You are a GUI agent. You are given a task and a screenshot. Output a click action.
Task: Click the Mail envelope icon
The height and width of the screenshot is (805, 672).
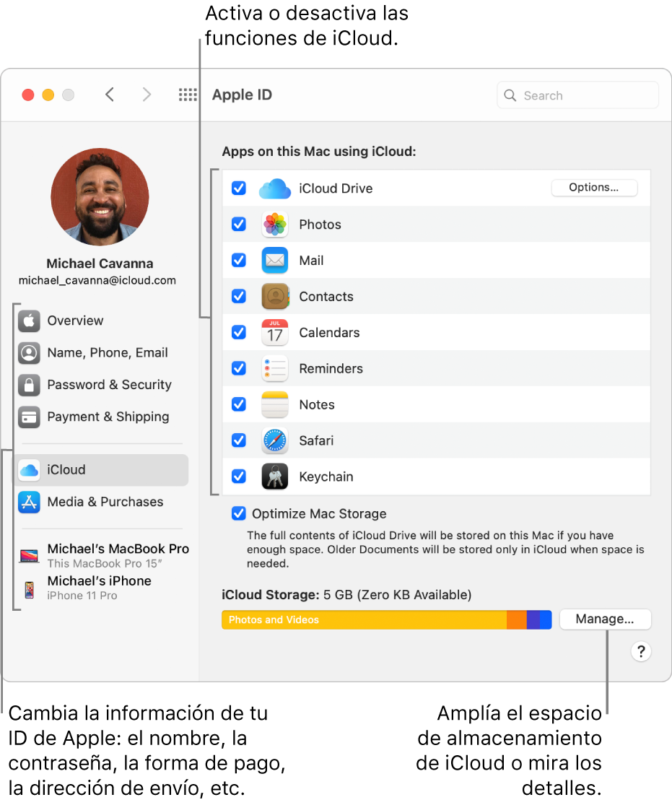tap(275, 261)
